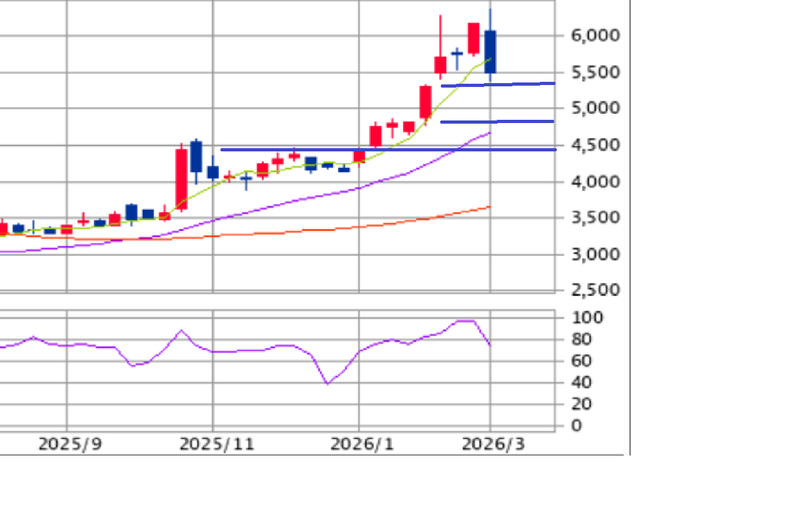Click the latest tall blue candlestick
Viewport: 812px width, 525px height.
click(x=490, y=52)
